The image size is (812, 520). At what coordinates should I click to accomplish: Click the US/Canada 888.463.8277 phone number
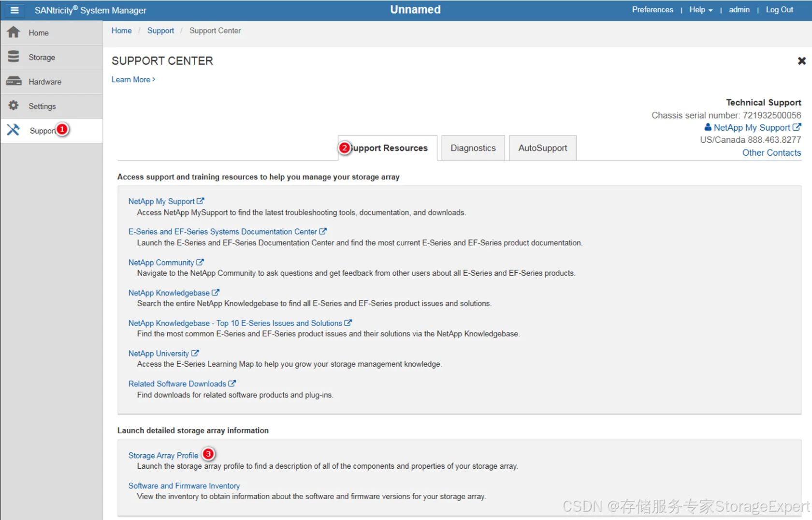pos(750,140)
